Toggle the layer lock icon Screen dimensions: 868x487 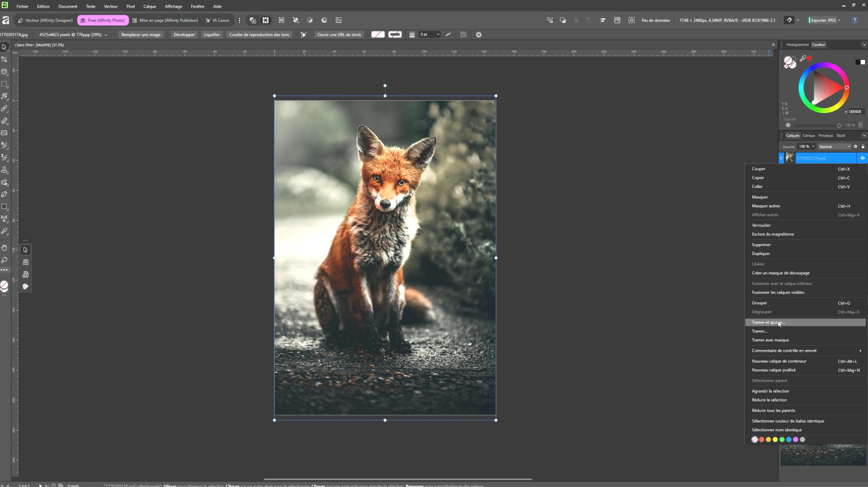(863, 147)
